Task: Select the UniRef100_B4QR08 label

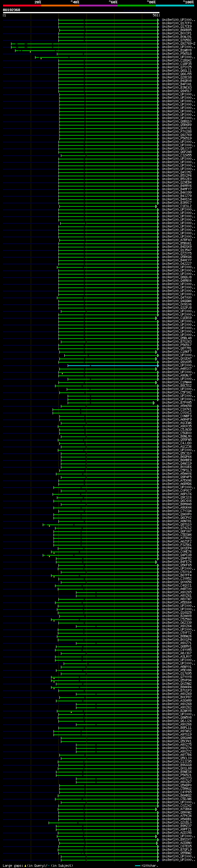Action: [177, 81]
